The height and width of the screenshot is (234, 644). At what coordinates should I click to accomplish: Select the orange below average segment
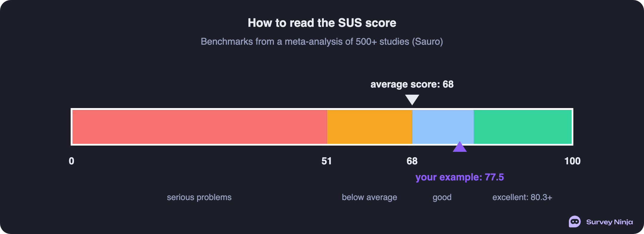pos(369,127)
